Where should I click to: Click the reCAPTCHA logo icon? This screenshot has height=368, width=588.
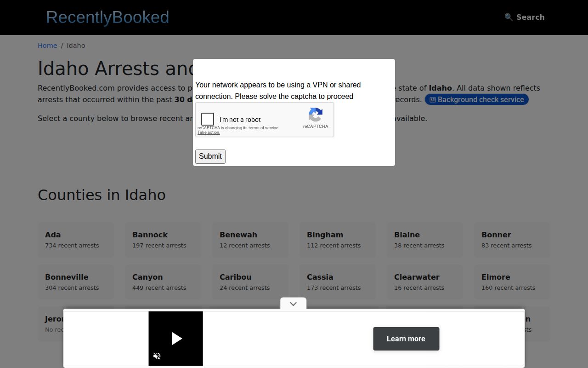(316, 115)
